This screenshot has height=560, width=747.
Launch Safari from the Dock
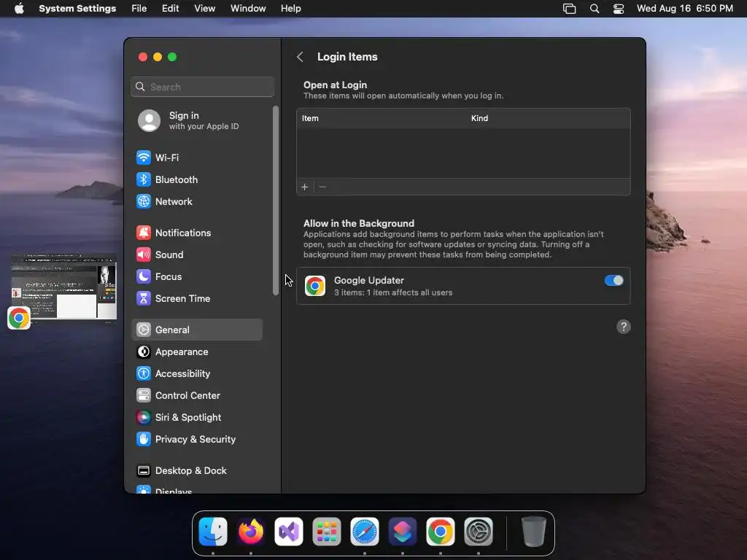point(365,532)
